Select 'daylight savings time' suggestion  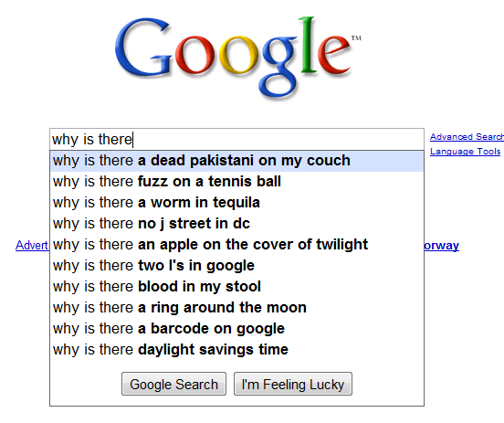[236, 350]
